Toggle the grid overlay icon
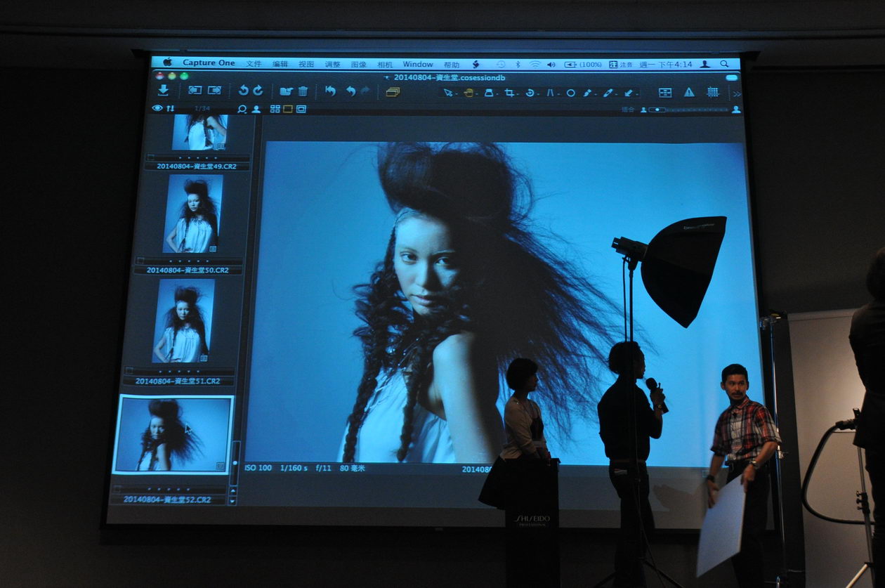The height and width of the screenshot is (588, 885). click(x=712, y=92)
